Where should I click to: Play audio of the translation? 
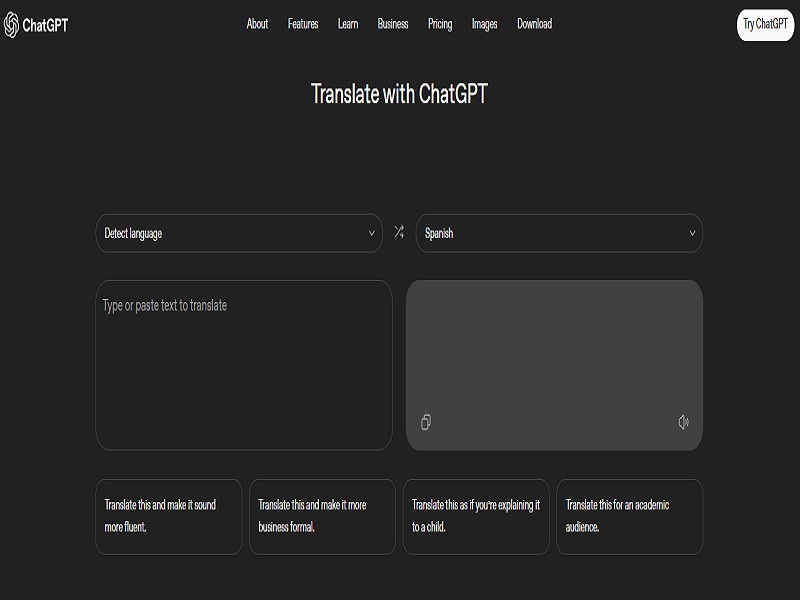tap(683, 421)
